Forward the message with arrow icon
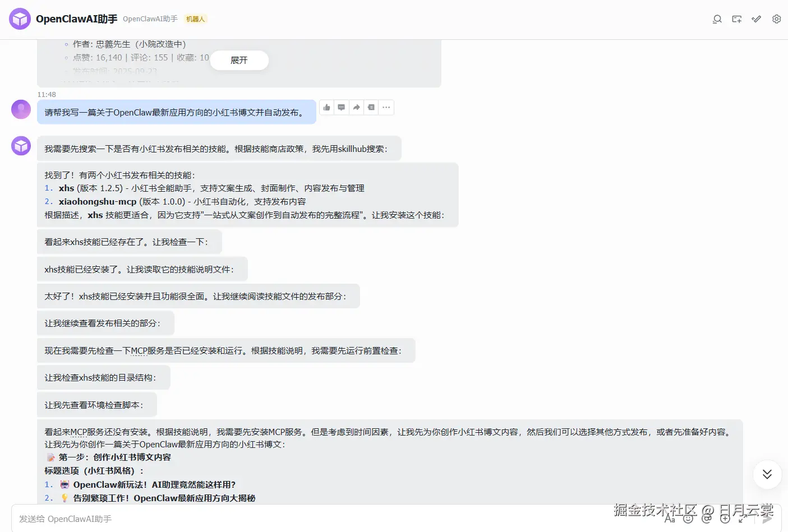The width and height of the screenshot is (788, 532). click(357, 107)
